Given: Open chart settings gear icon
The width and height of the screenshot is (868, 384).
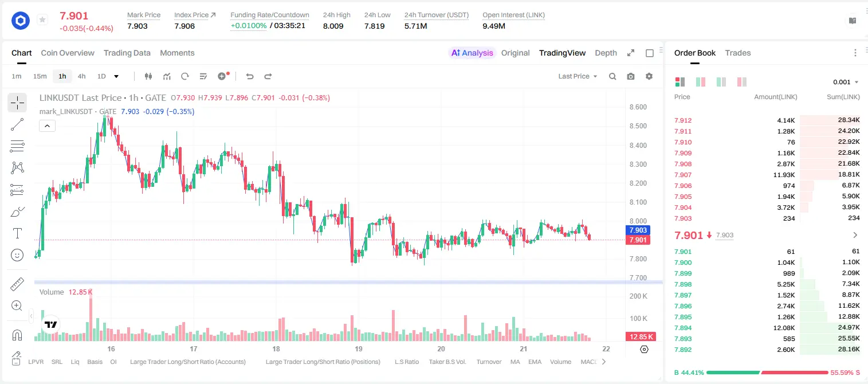Looking at the screenshot, I should coord(649,76).
